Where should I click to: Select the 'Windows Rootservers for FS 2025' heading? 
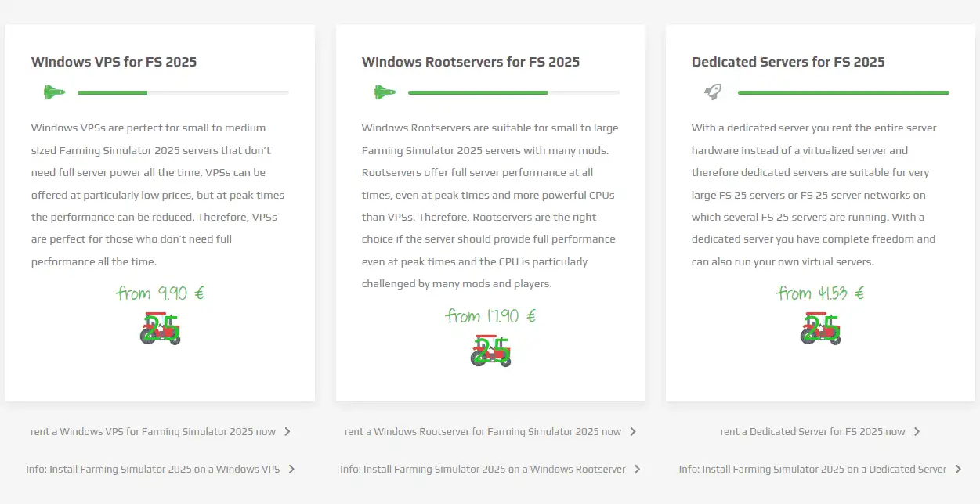pos(471,62)
